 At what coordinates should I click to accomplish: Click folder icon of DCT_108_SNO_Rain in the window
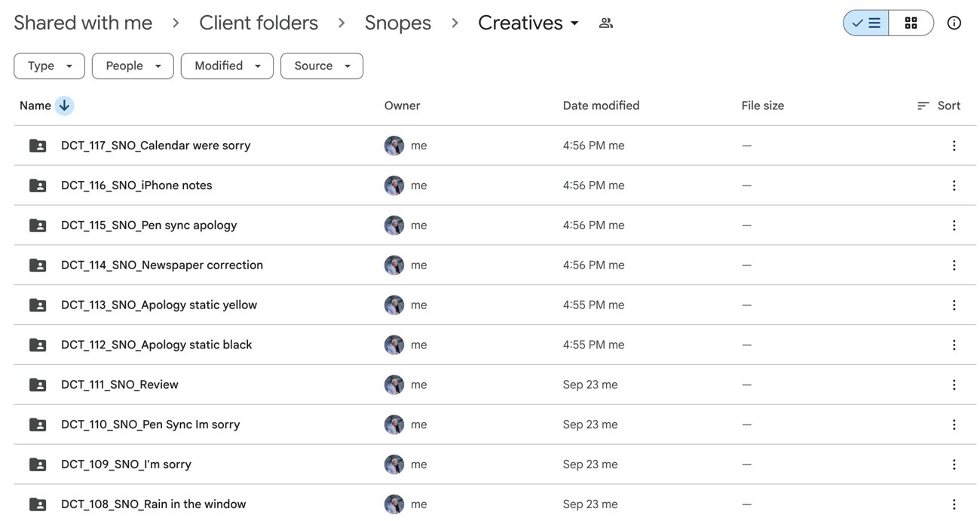pyautogui.click(x=38, y=504)
